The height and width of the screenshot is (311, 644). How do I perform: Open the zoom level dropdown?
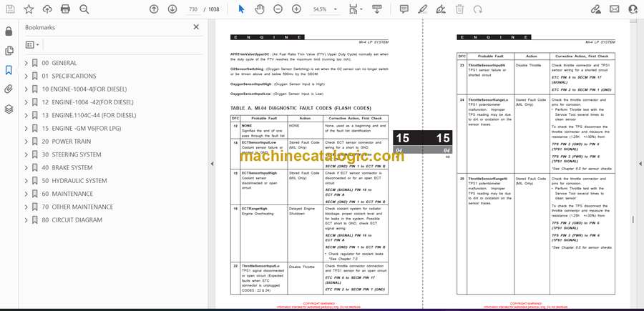pos(336,9)
